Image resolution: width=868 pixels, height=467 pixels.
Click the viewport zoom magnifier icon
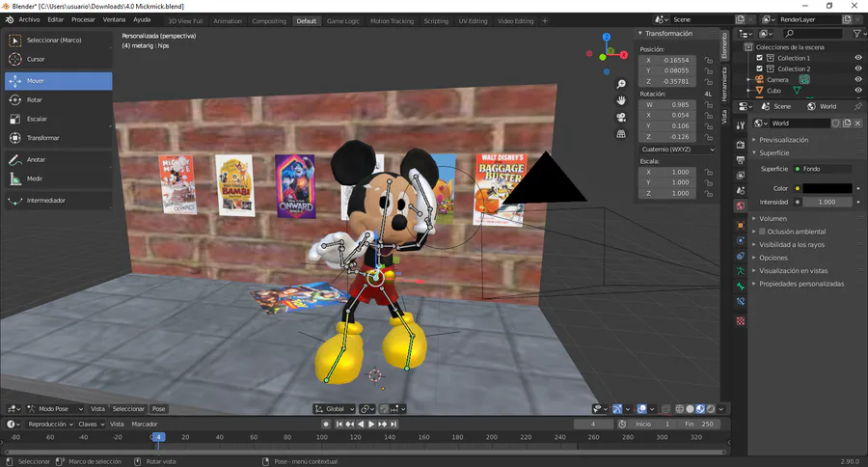point(621,84)
